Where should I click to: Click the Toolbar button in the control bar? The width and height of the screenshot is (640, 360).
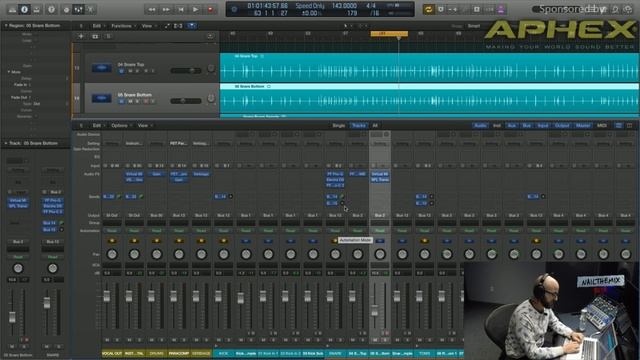pos(37,9)
